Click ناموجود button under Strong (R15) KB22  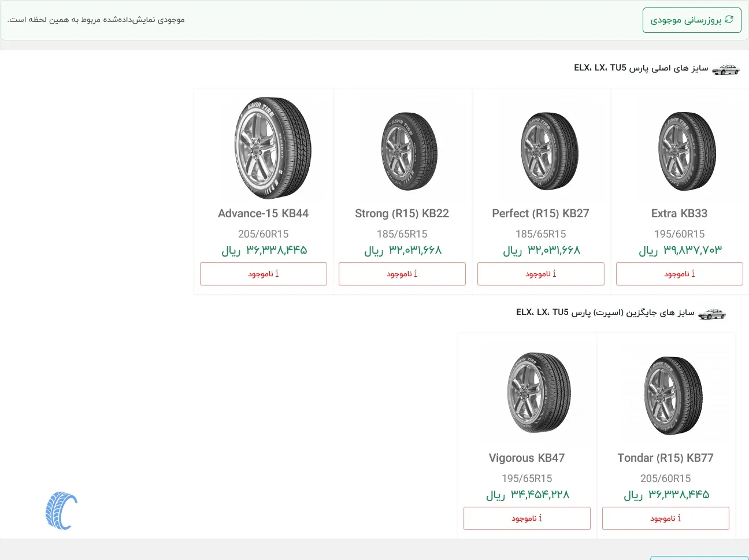tap(402, 274)
